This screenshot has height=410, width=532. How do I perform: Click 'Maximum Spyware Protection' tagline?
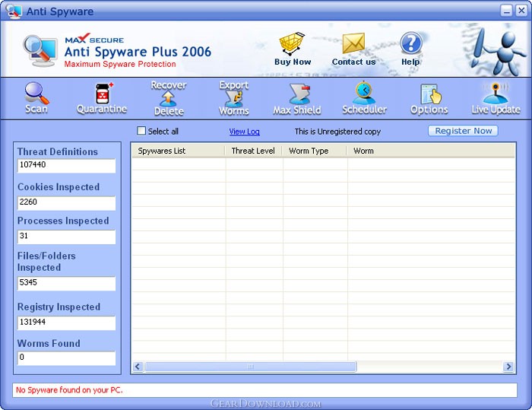[x=120, y=64]
